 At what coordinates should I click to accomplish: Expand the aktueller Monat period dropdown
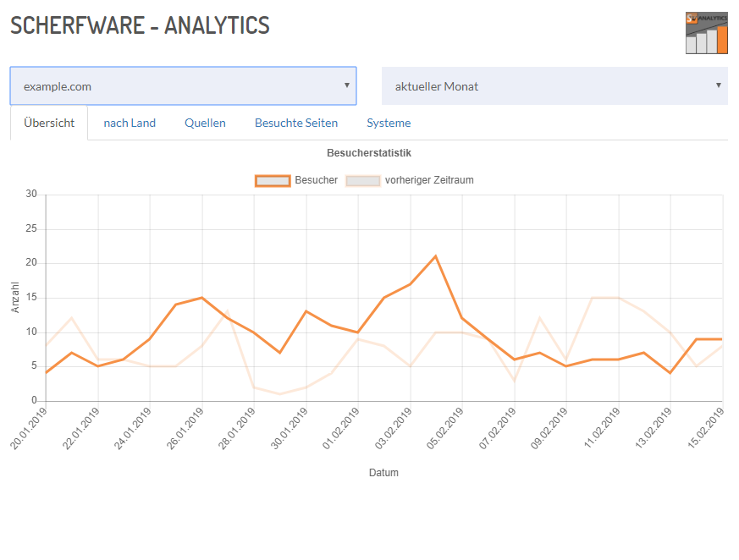(x=554, y=86)
